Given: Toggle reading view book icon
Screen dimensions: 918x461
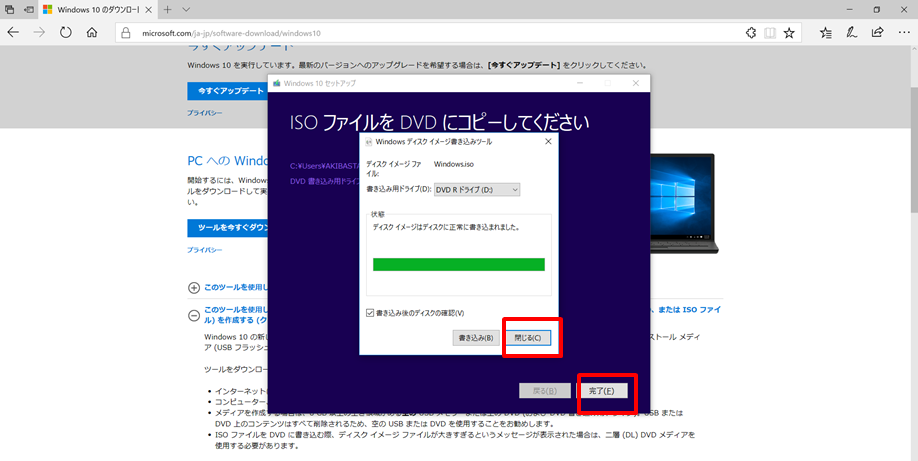Looking at the screenshot, I should pos(770,33).
